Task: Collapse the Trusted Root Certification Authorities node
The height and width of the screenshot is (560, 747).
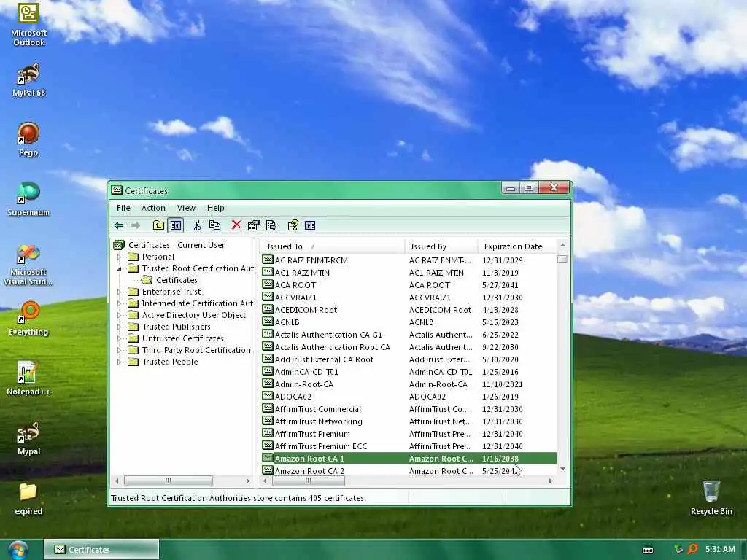Action: tap(119, 268)
